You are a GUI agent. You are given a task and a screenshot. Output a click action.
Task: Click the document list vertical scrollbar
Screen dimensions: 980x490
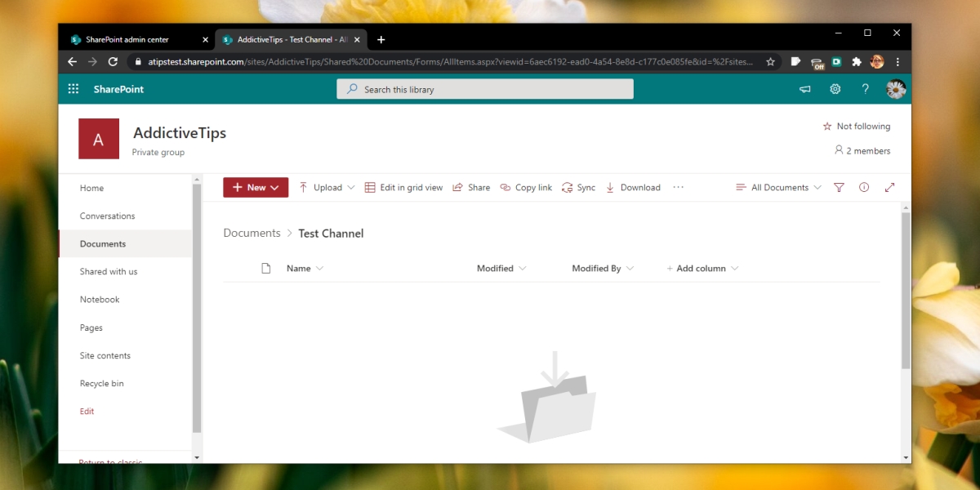[906, 290]
